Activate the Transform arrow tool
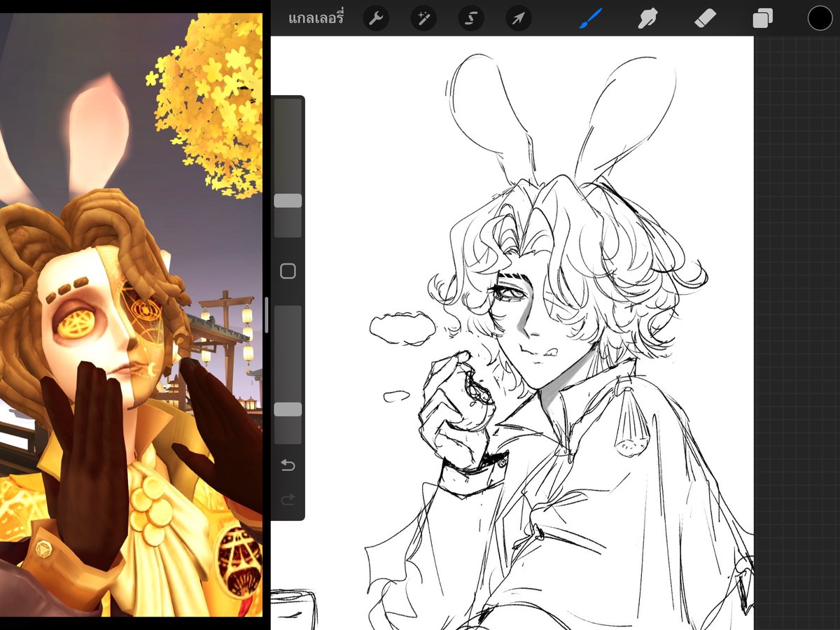Image resolution: width=840 pixels, height=630 pixels. coord(518,19)
